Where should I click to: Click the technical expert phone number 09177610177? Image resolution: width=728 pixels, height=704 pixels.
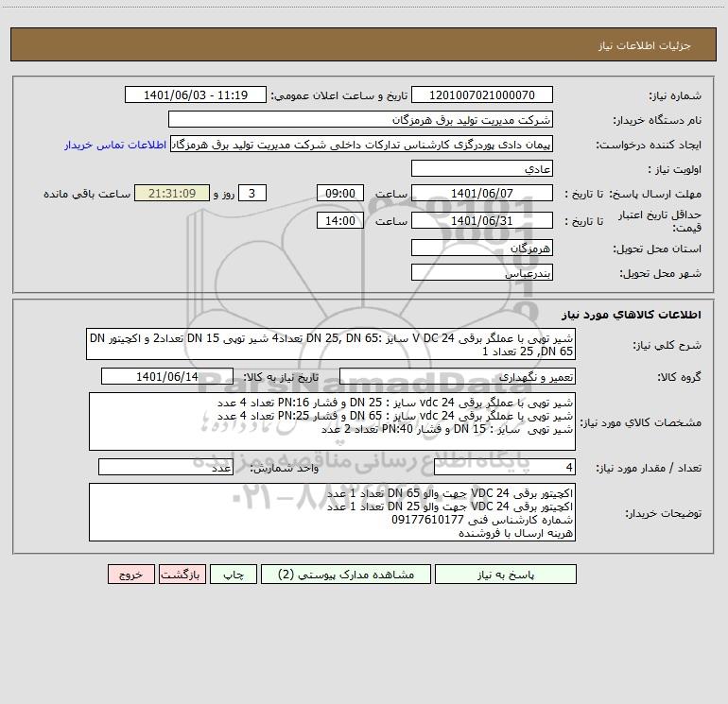coord(427,520)
